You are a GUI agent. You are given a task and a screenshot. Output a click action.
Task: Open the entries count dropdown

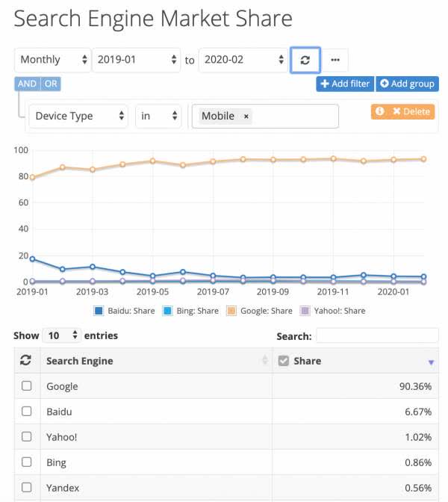(x=62, y=336)
